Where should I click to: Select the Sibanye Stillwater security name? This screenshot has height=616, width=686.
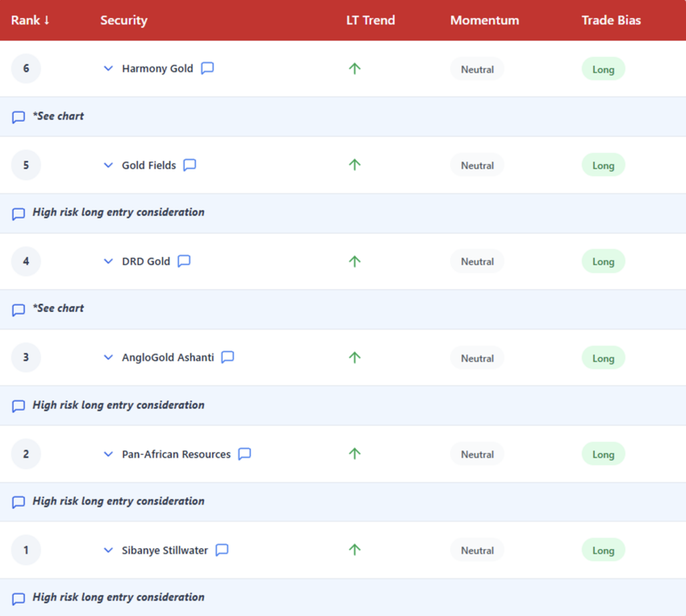(165, 550)
